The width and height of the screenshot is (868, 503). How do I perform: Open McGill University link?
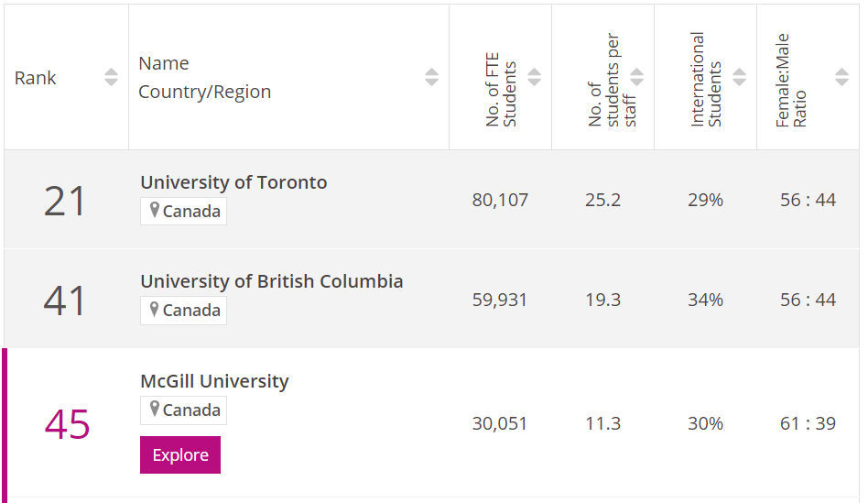[x=214, y=381]
